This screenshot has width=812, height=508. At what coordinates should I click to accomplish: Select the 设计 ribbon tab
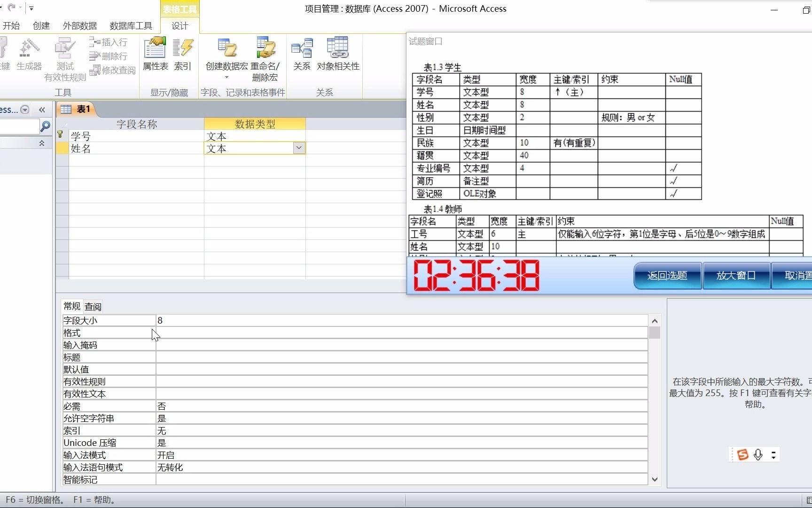[x=180, y=25]
